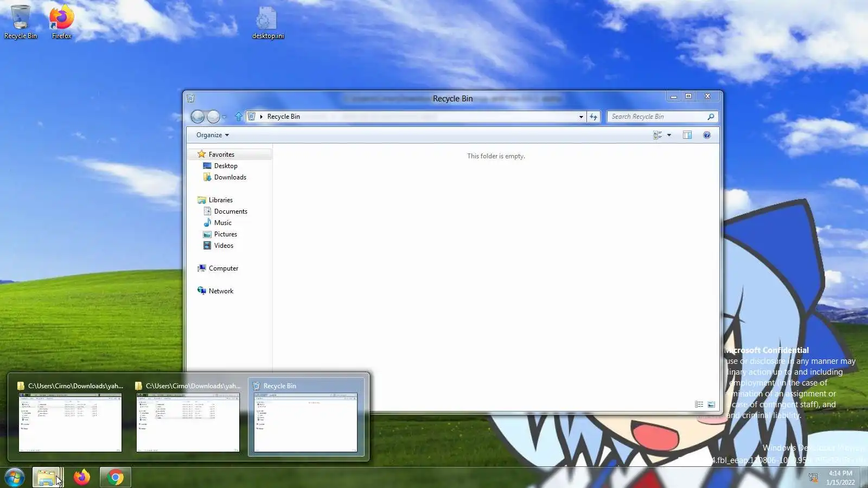Switch to details view via status bar icon
This screenshot has width=868, height=488.
[x=699, y=404]
